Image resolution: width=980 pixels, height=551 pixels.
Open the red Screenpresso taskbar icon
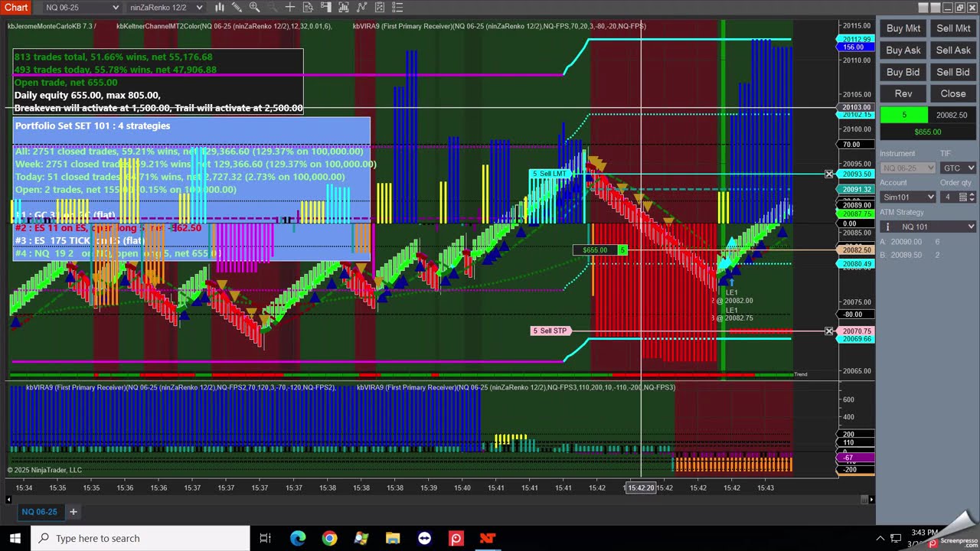coord(456,538)
